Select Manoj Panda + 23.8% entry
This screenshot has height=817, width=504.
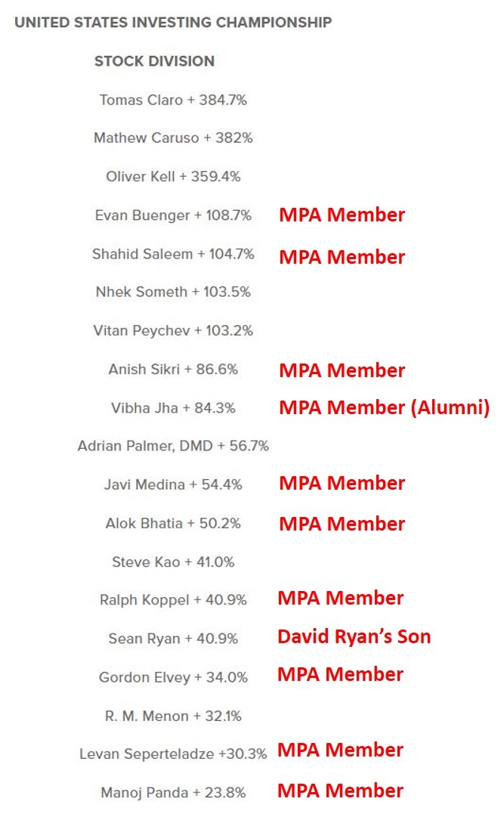[x=173, y=793]
